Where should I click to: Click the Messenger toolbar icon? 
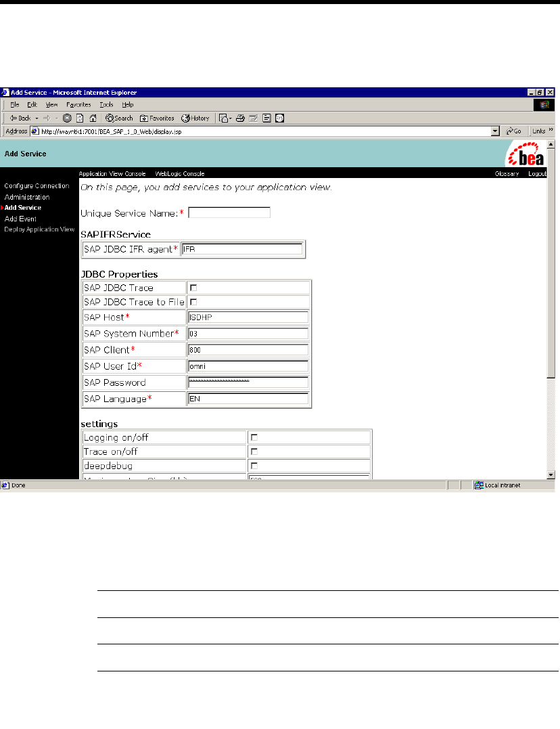point(279,118)
